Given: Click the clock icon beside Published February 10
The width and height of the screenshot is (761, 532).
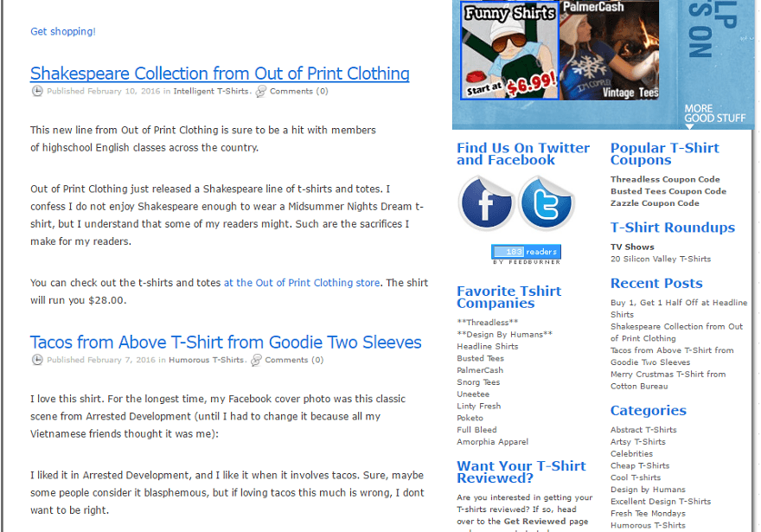Looking at the screenshot, I should (37, 91).
